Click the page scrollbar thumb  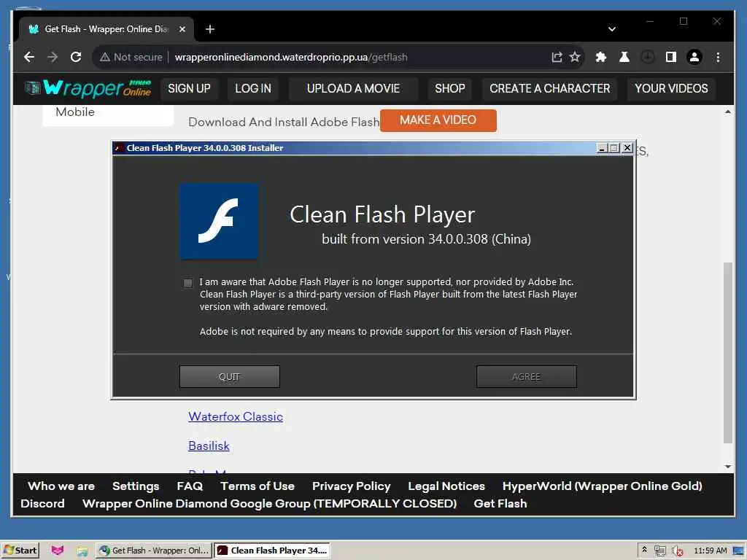click(x=727, y=353)
